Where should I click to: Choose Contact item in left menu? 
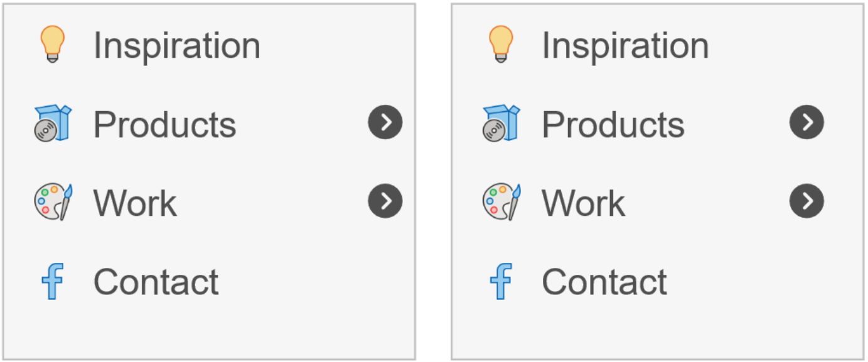[x=156, y=282]
